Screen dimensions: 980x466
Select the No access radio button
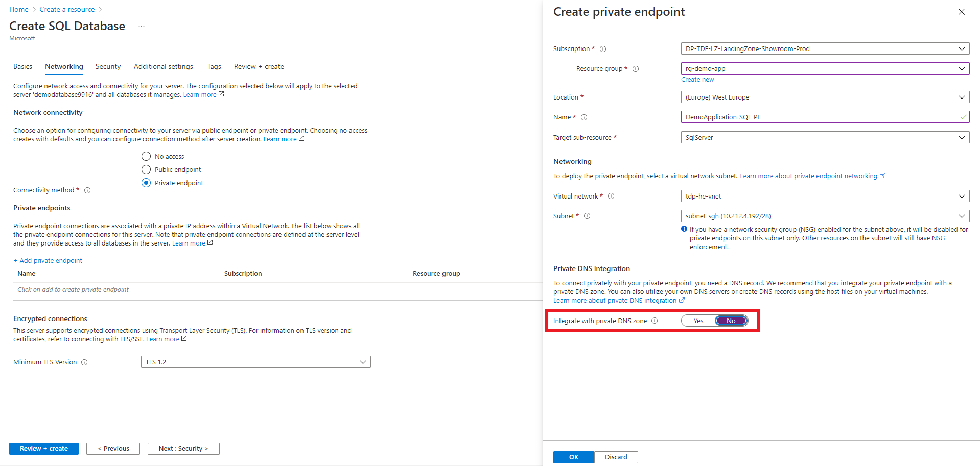tap(146, 156)
